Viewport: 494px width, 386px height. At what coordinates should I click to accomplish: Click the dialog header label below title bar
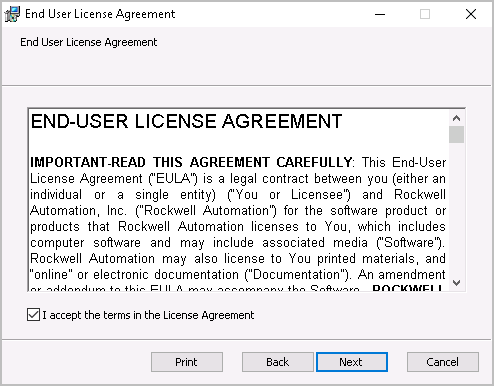[88, 42]
